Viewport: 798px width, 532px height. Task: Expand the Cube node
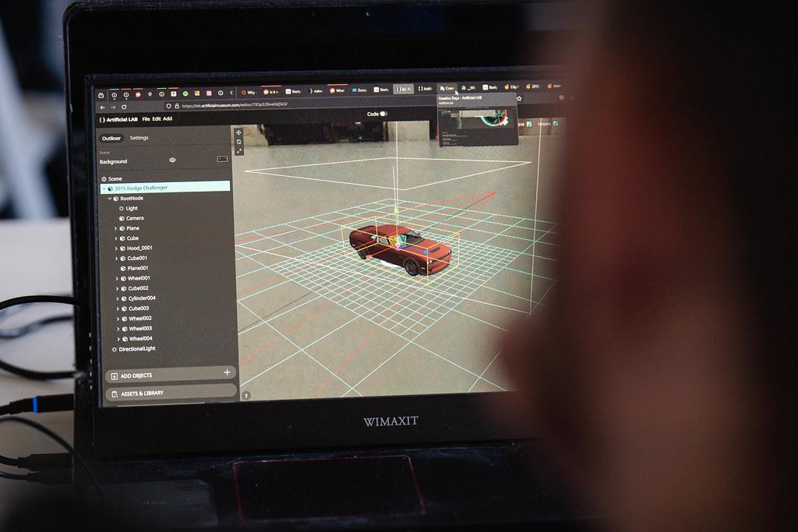pos(115,238)
